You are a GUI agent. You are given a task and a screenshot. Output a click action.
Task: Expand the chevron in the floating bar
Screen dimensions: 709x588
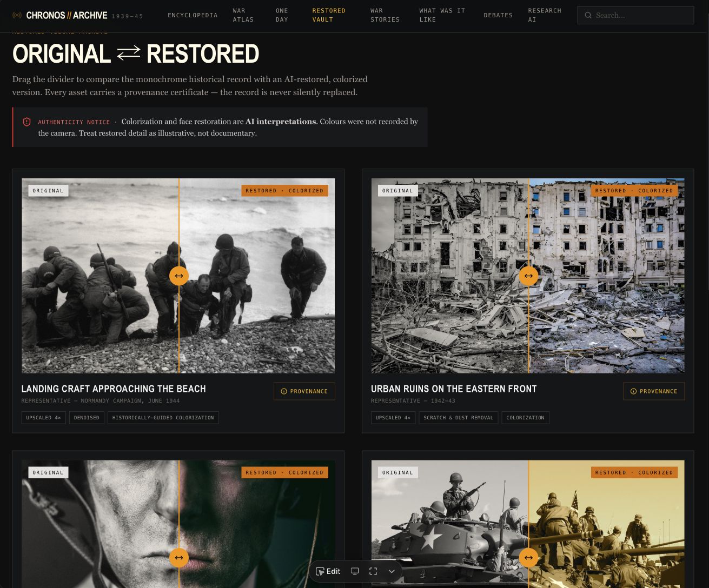pos(392,571)
